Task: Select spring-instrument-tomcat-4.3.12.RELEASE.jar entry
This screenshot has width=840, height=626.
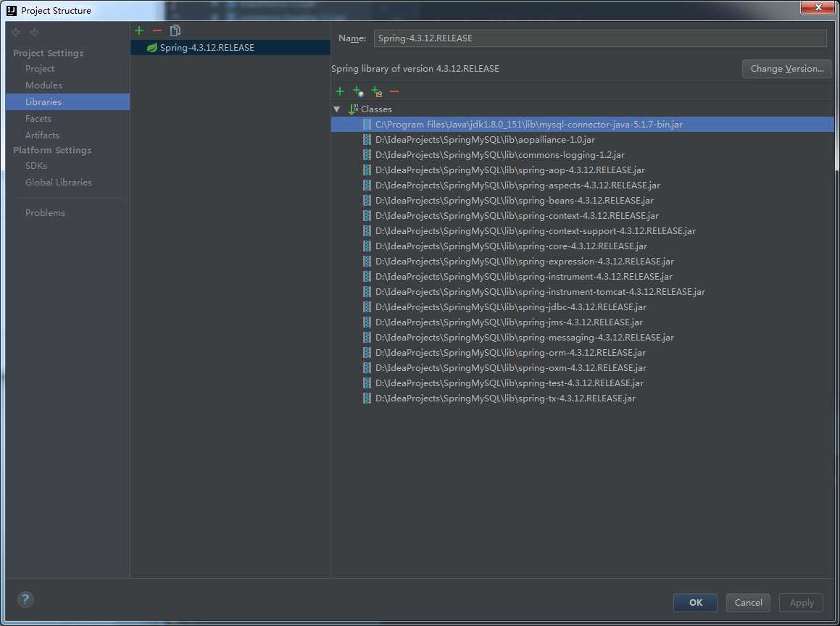Action: pyautogui.click(x=540, y=292)
